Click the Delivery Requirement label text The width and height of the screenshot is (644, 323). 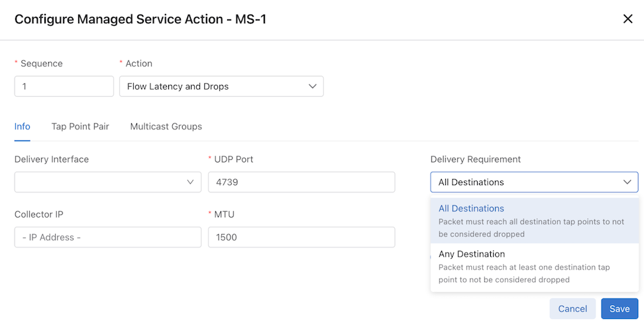tap(475, 159)
